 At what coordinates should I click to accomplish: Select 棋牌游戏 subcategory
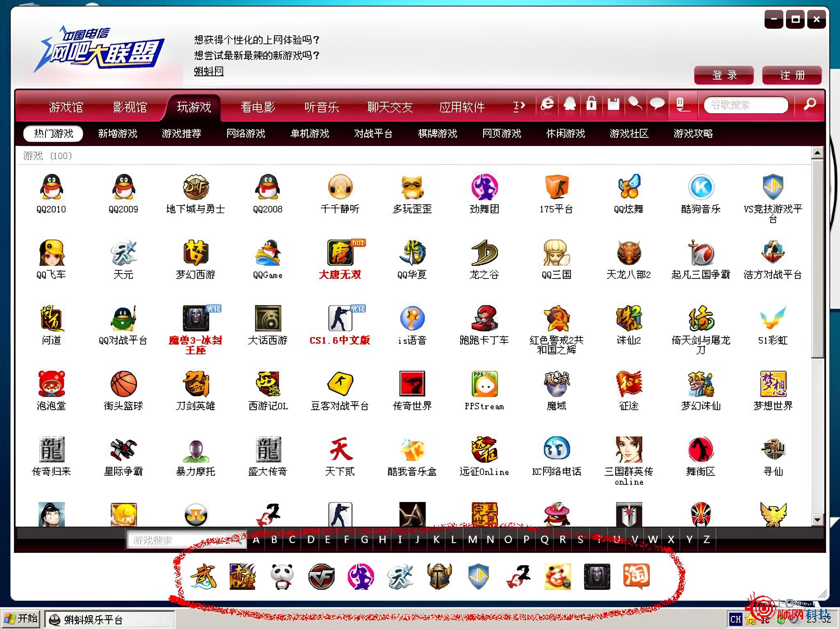pos(438,134)
